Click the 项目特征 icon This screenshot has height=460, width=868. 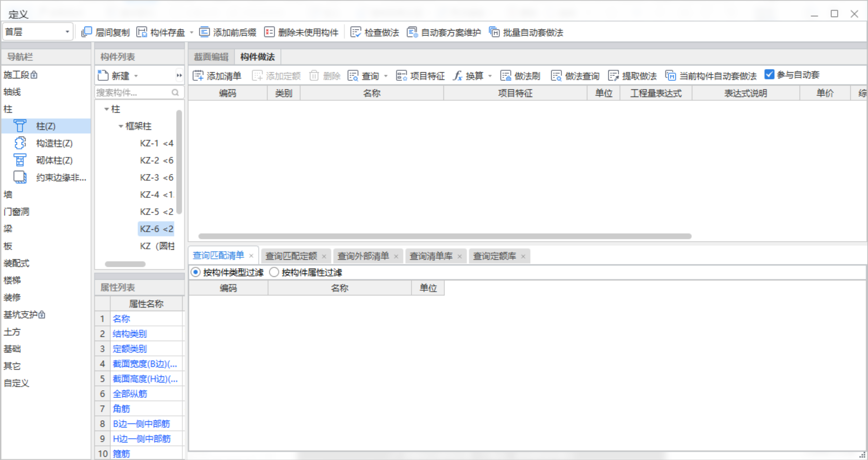[x=402, y=76]
